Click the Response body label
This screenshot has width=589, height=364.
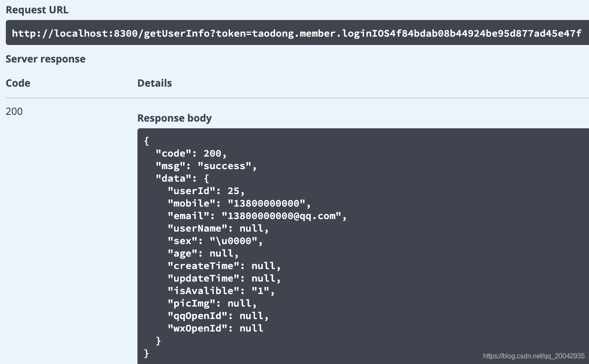click(x=175, y=118)
